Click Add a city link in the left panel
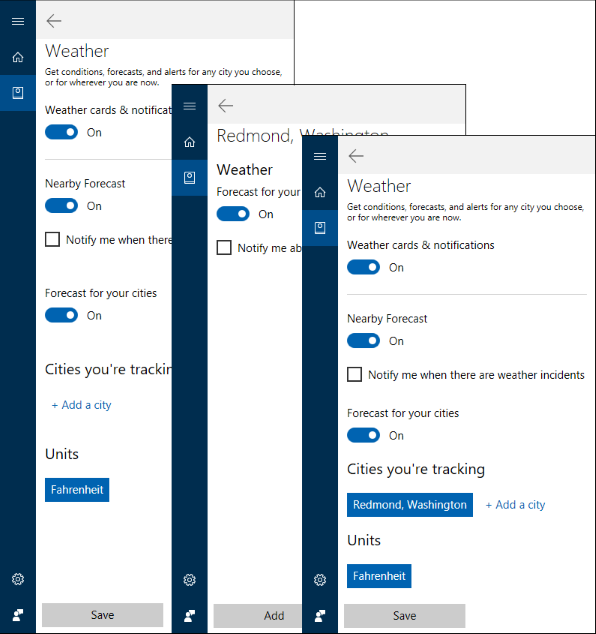The image size is (596, 634). 81,405
